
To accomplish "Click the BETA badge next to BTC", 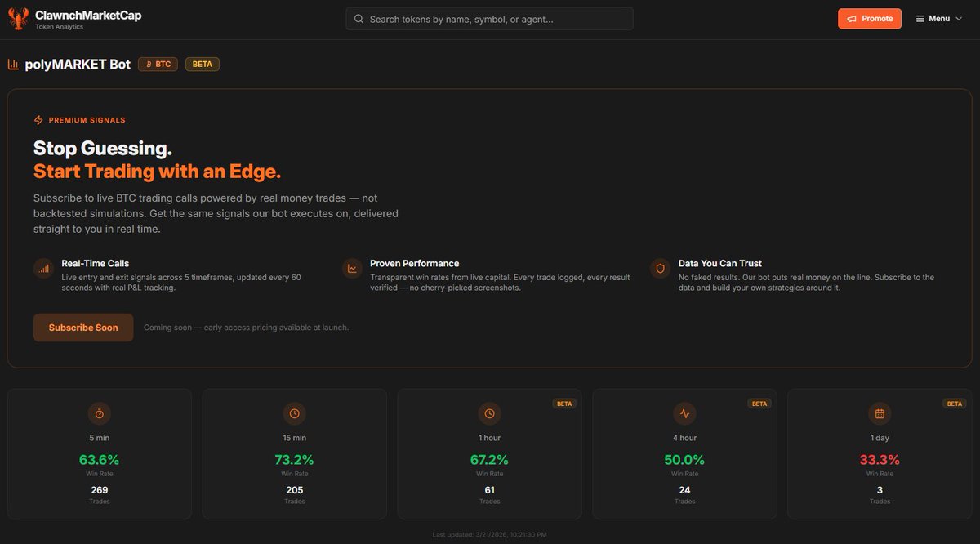I will 203,65.
